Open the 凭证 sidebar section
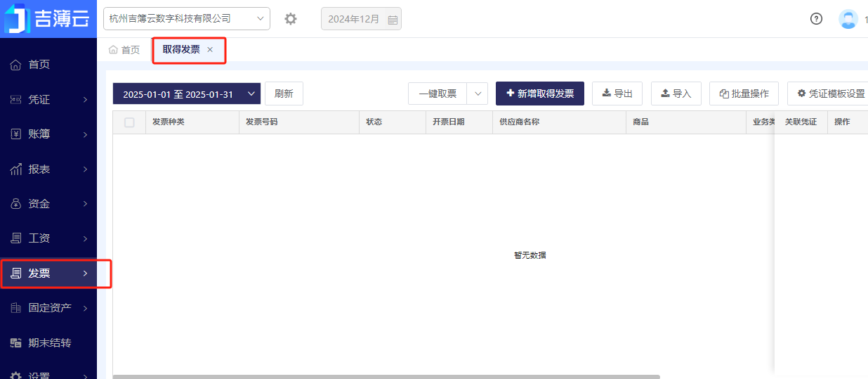The image size is (868, 379). (x=48, y=99)
